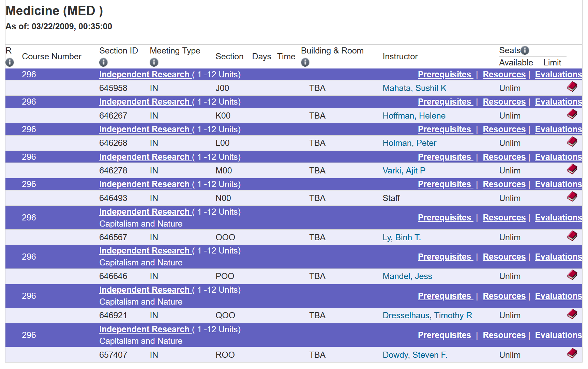Open the book icon in the Dowdy row

pos(572,353)
